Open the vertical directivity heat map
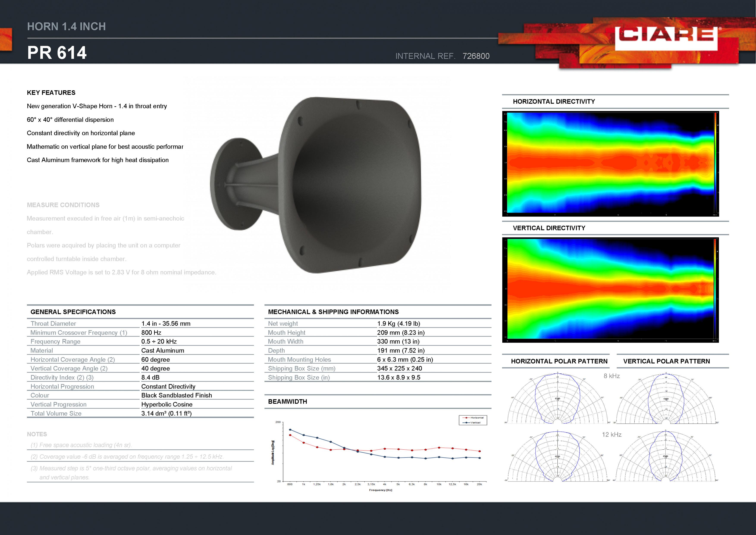Screen dimensions: 756x535 point(610,290)
